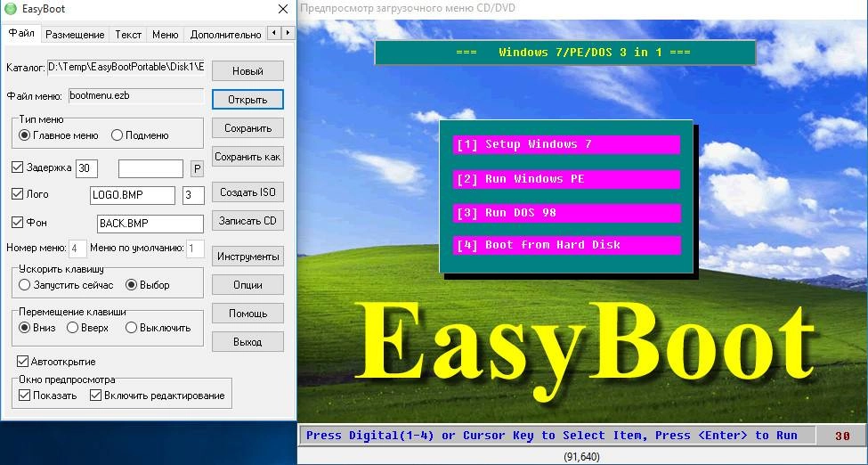Switch to the Файл tab
868x465 pixels.
coord(21,33)
